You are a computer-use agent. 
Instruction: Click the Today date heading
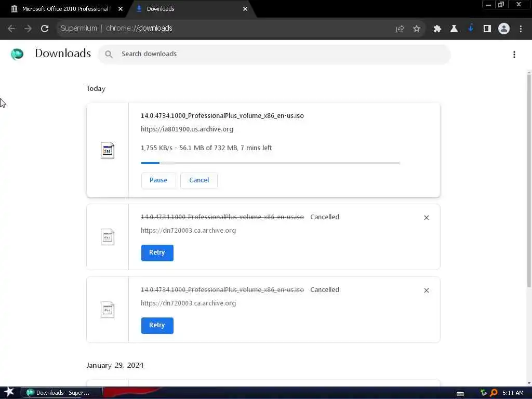point(96,88)
